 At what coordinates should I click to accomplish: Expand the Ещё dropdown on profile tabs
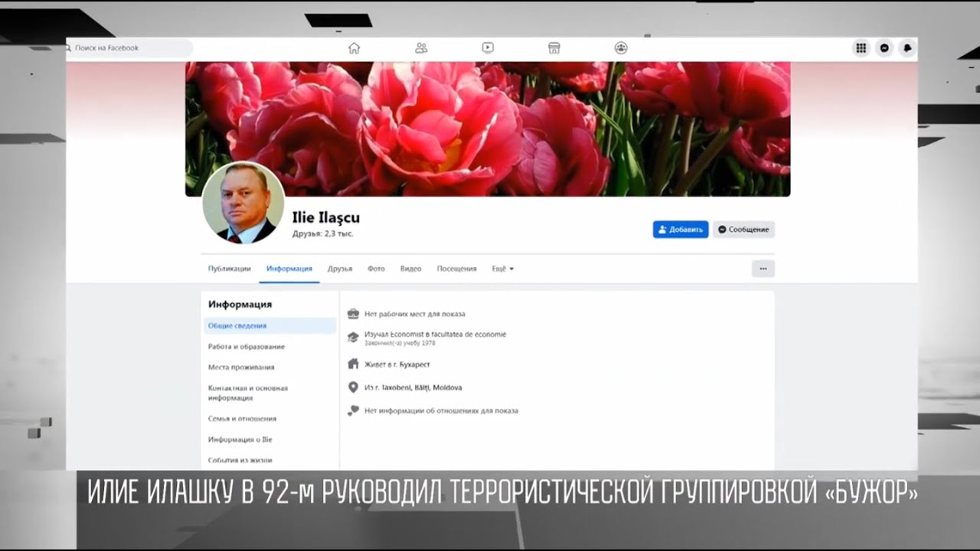[503, 269]
